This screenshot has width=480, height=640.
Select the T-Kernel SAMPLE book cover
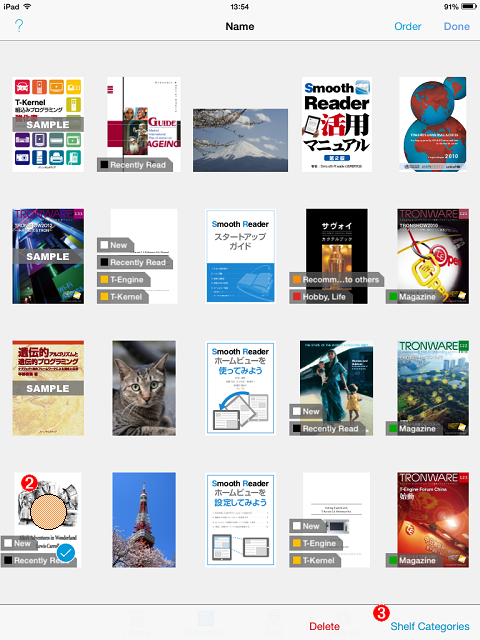(48, 124)
